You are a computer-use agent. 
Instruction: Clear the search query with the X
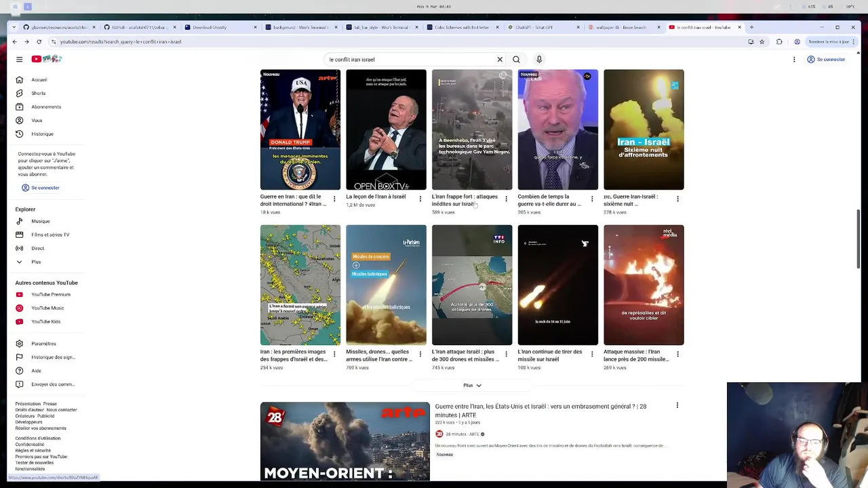click(500, 60)
